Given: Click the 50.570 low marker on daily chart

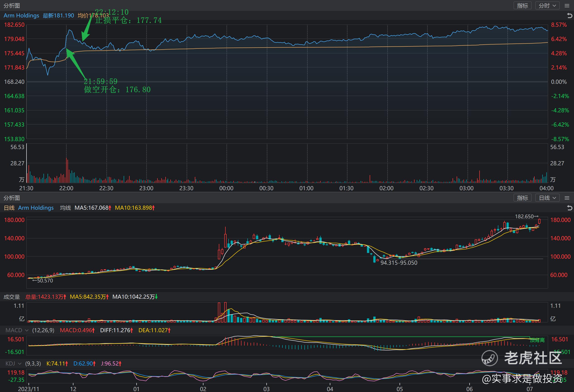Looking at the screenshot, I should pos(43,280).
